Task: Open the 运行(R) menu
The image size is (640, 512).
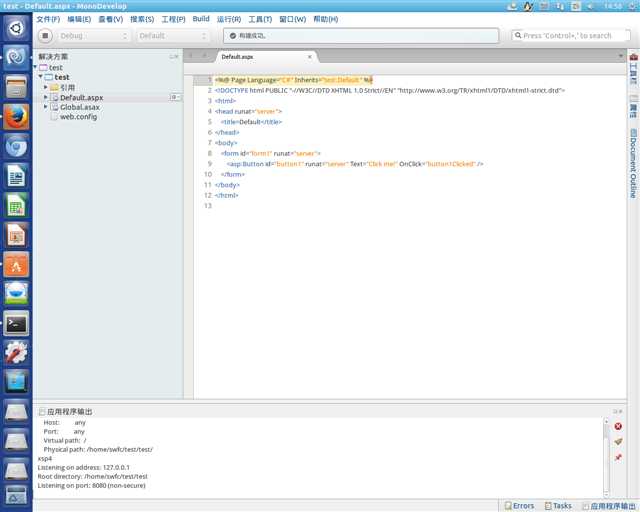Action: point(229,19)
